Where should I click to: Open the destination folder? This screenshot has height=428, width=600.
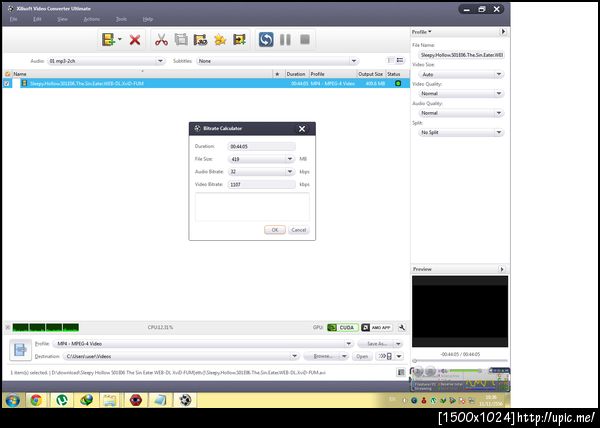coord(362,356)
